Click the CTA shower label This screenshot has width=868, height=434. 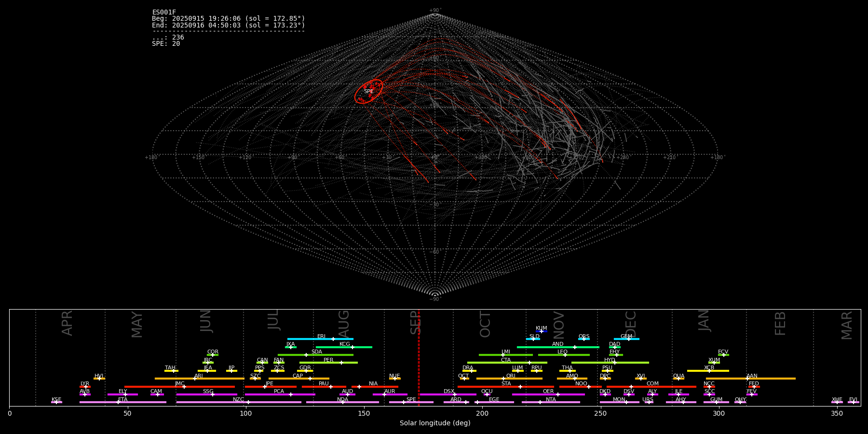pyautogui.click(x=506, y=360)
